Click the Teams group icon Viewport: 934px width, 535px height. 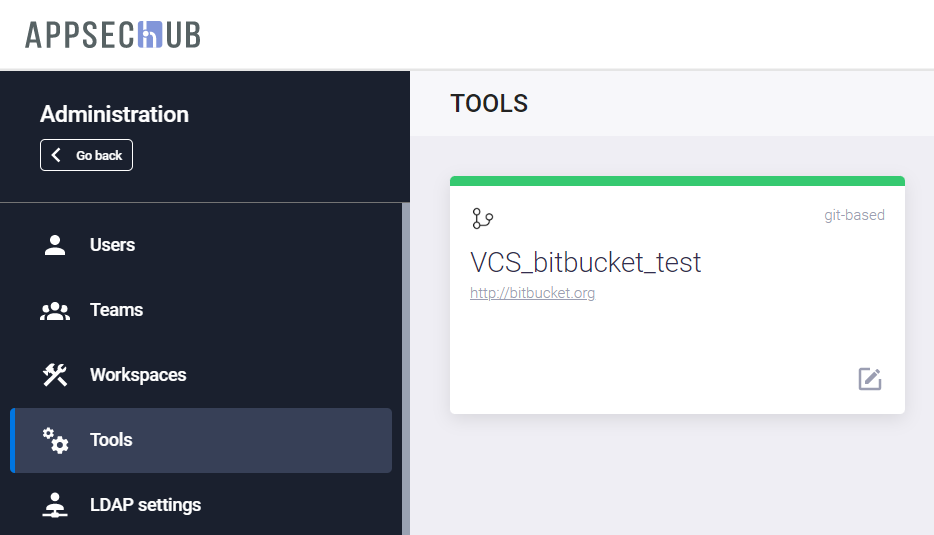click(55, 310)
